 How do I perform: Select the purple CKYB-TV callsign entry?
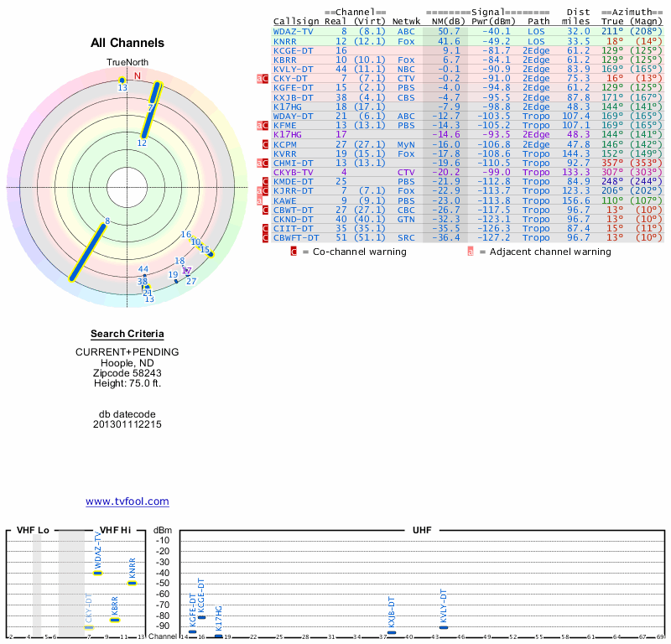294,172
